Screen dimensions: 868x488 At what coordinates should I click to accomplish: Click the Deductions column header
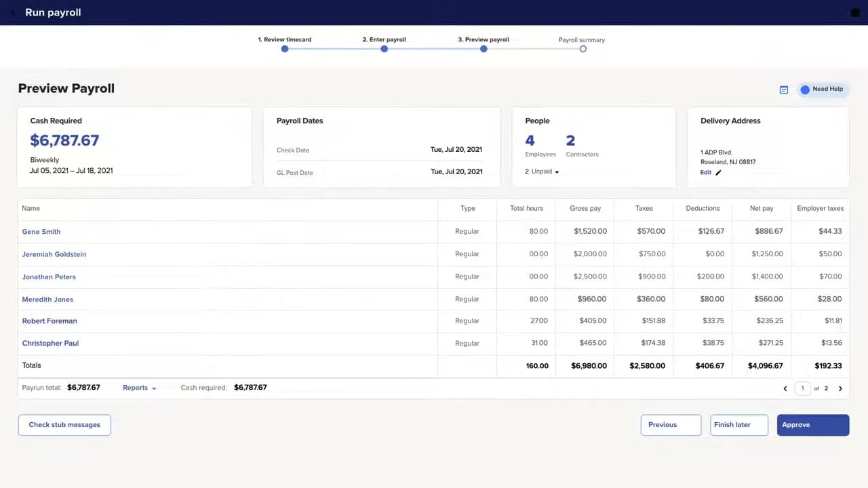tap(703, 209)
